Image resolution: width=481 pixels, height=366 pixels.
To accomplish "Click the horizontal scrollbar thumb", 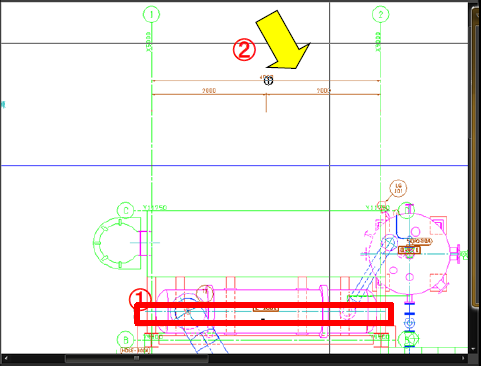I will tap(137, 359).
